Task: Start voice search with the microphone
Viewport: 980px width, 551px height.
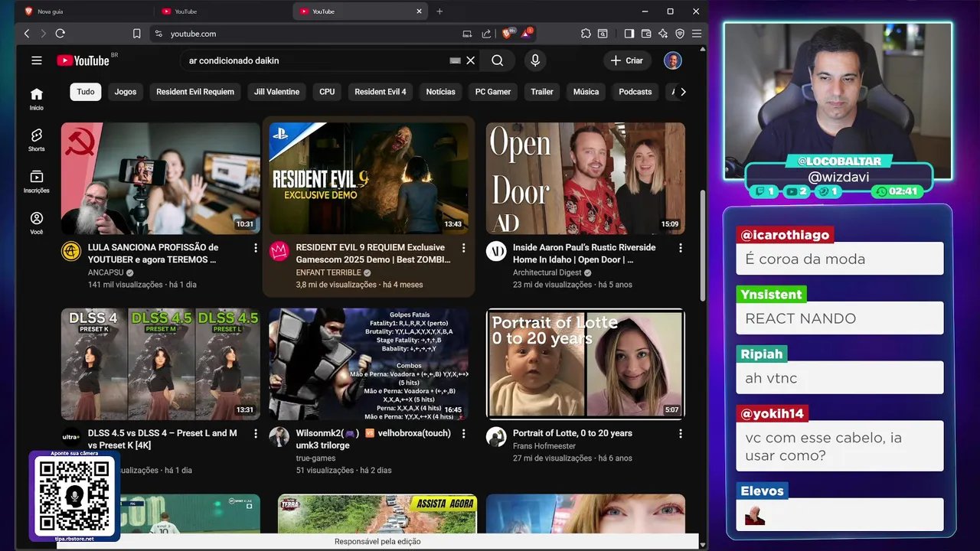Action: click(535, 60)
